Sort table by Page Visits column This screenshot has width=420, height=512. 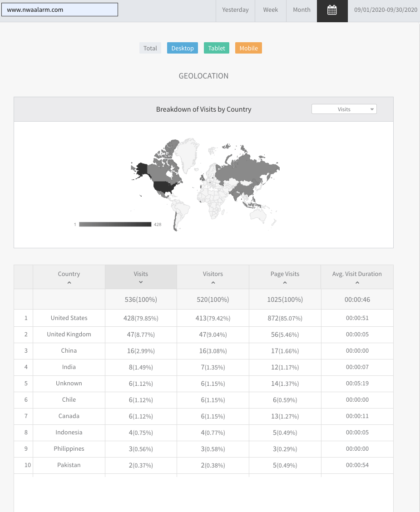tap(285, 277)
